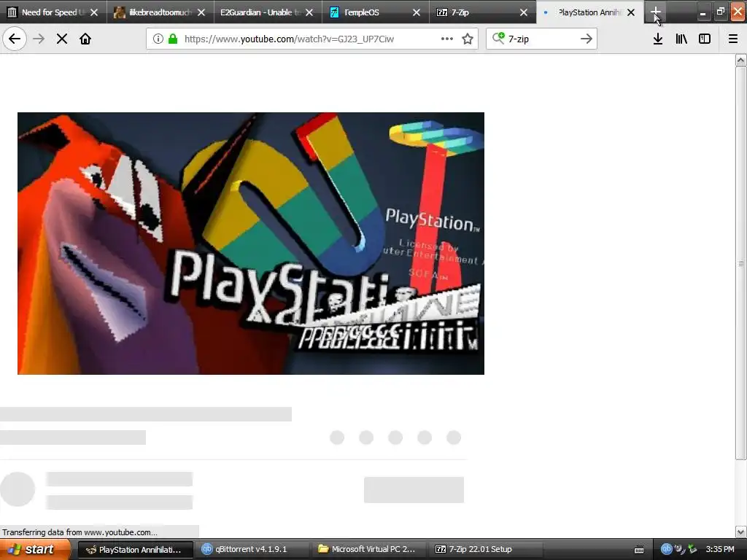Screen dimensions: 747x560
Task: Close the TempleOS tab
Action: pos(417,12)
